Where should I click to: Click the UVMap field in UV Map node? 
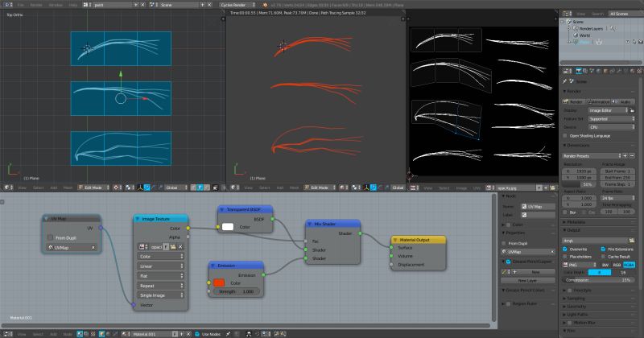pyautogui.click(x=71, y=247)
